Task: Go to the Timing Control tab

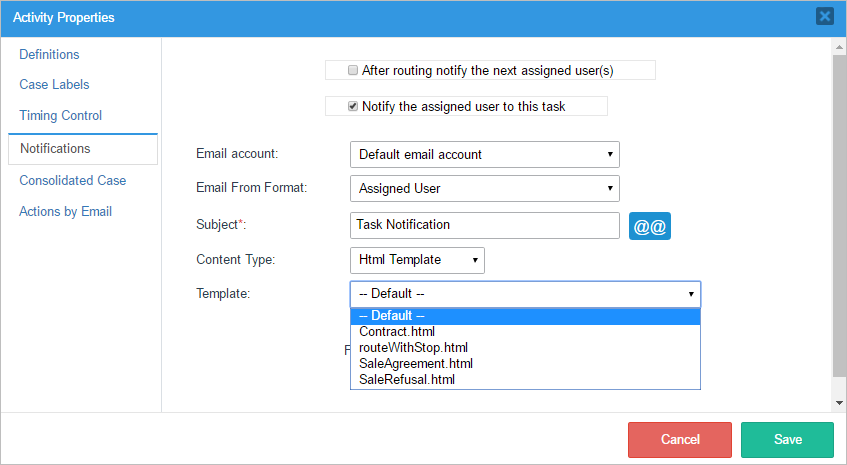Action: 61,116
